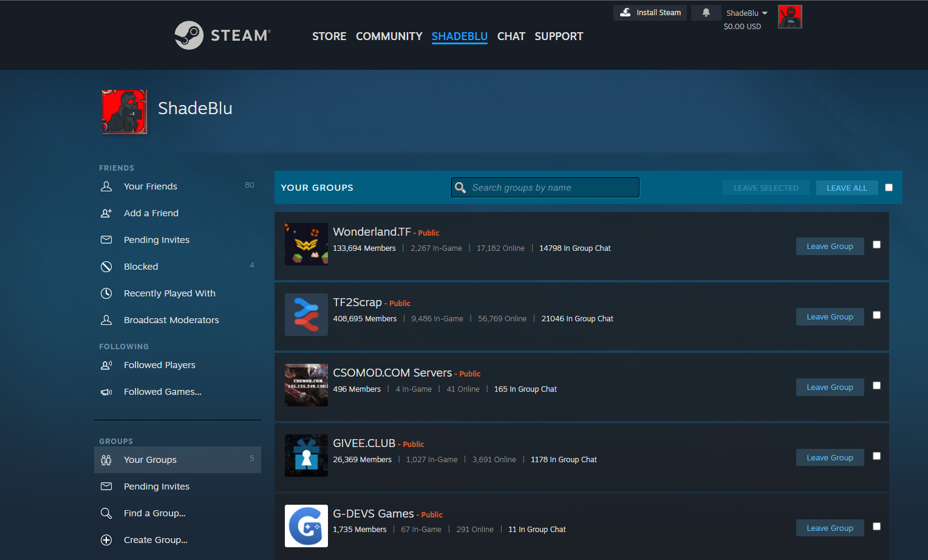Screen dimensions: 928x560
Task: Open the TF2Scrap group avatar
Action: tap(306, 315)
